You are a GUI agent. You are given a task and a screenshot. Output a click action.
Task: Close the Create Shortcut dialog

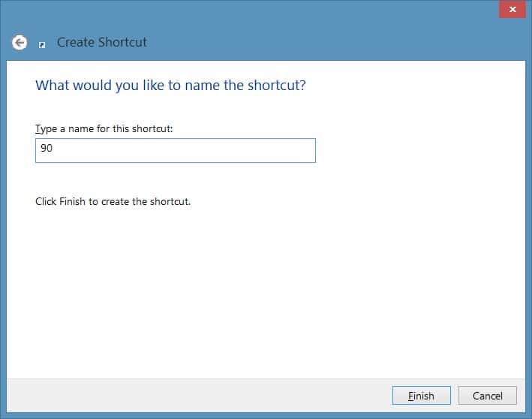pos(512,9)
